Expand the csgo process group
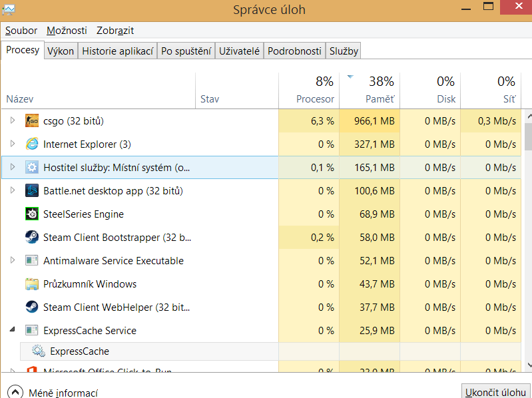The width and height of the screenshot is (532, 398). [12, 121]
